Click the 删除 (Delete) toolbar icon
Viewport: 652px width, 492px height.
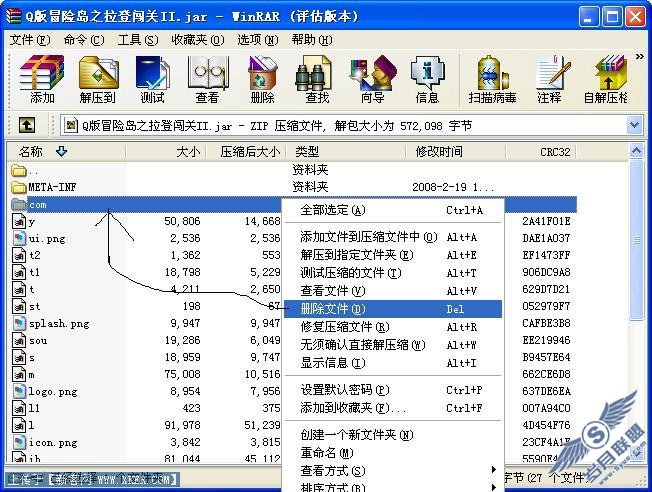262,79
